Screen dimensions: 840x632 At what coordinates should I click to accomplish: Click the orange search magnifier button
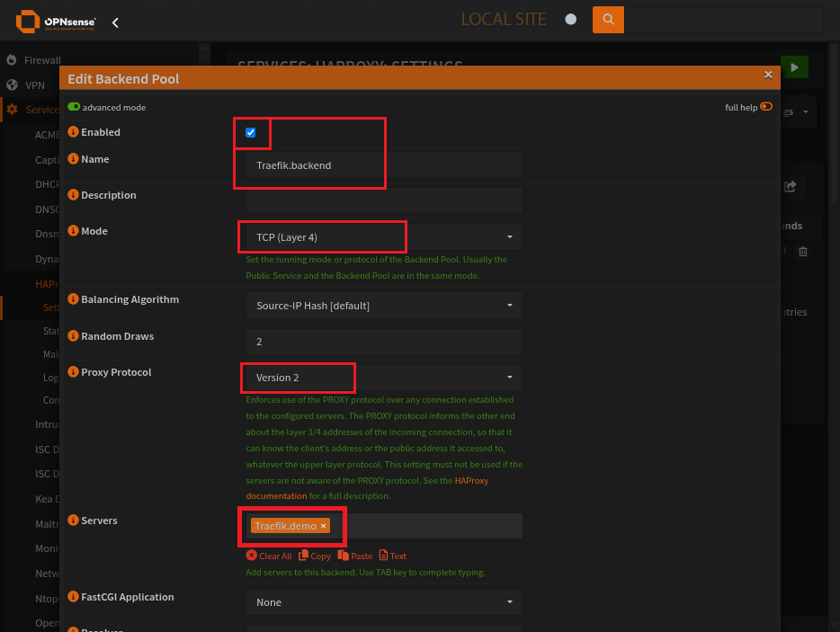pyautogui.click(x=608, y=20)
